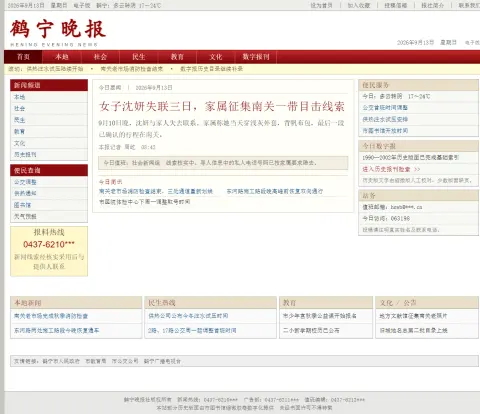Open 报社简介 from the top bar

[x=432, y=5]
